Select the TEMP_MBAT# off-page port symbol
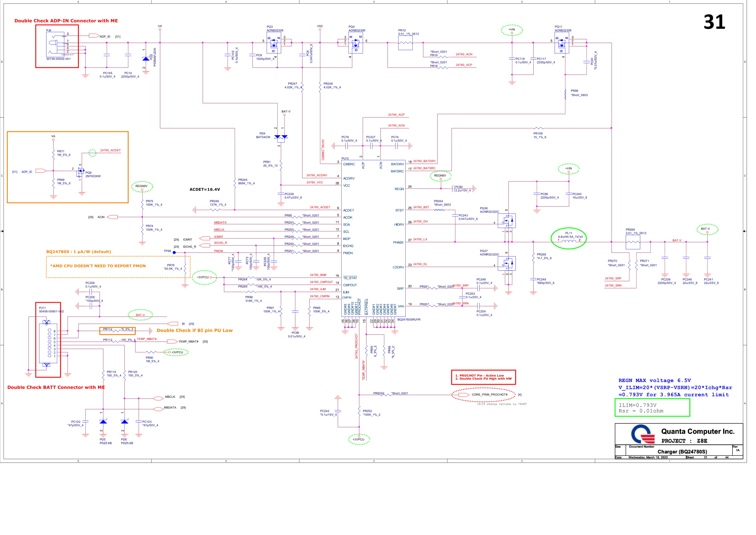756x535 pixels. pos(173,342)
